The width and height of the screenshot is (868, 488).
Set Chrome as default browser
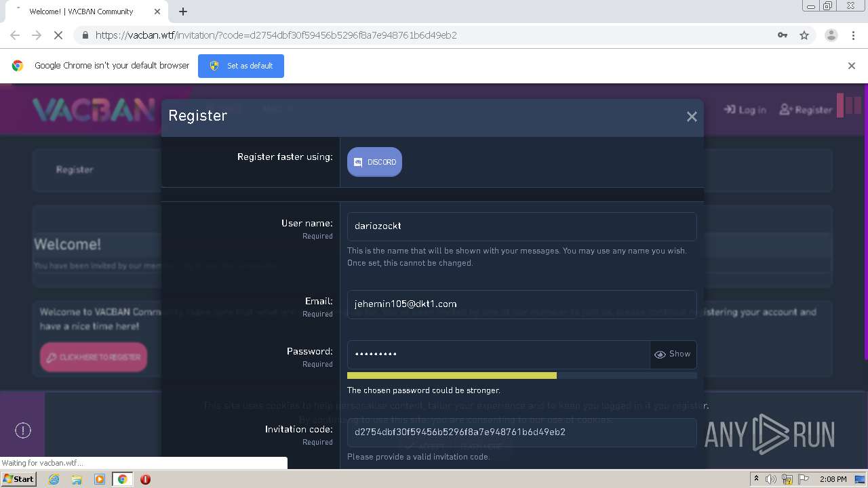241,66
